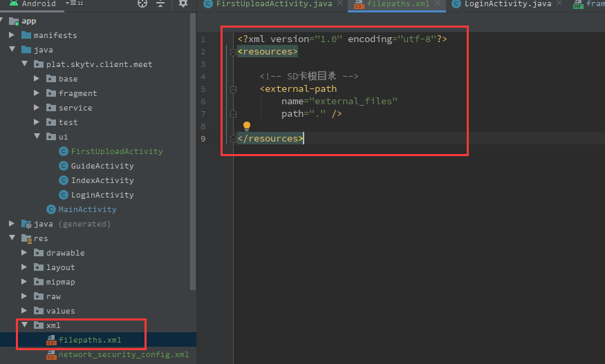Screen dimensions: 605x364
Task: Expand the values folder
Action: point(24,310)
